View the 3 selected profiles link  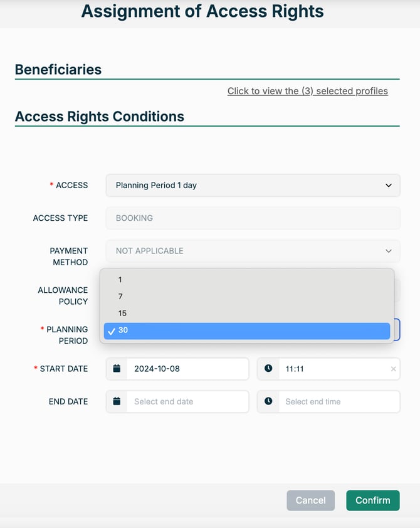pyautogui.click(x=307, y=91)
